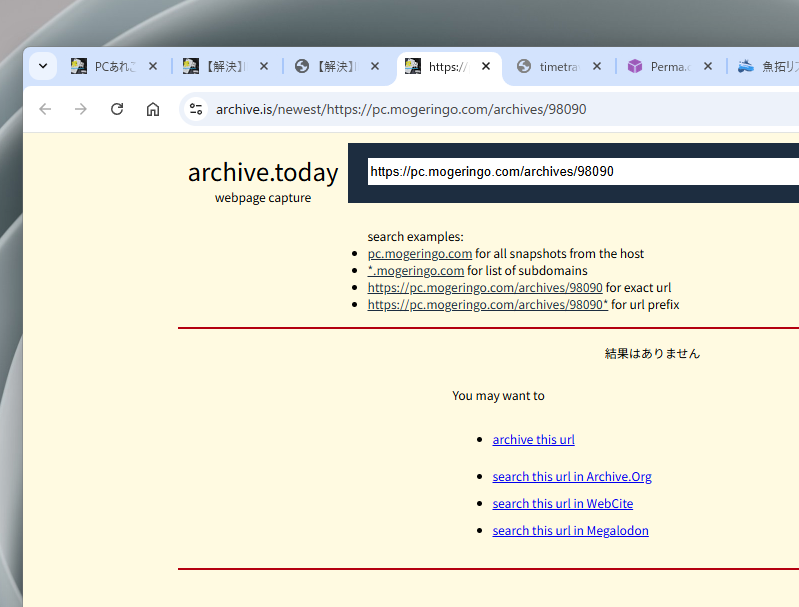Viewport: 799px width, 607px height.
Task: Click 'archive this url' link
Action: click(534, 439)
